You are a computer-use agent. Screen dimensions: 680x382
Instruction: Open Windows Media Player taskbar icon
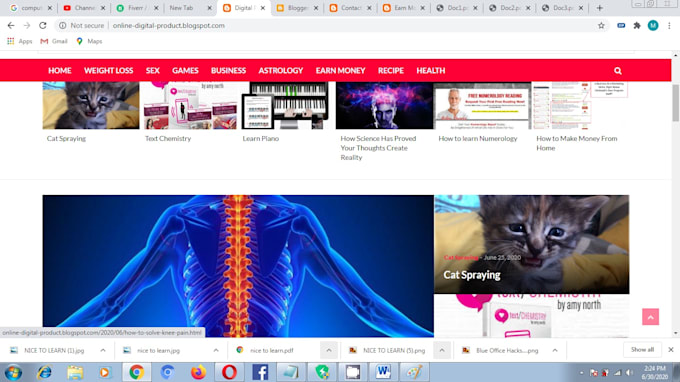(105, 372)
